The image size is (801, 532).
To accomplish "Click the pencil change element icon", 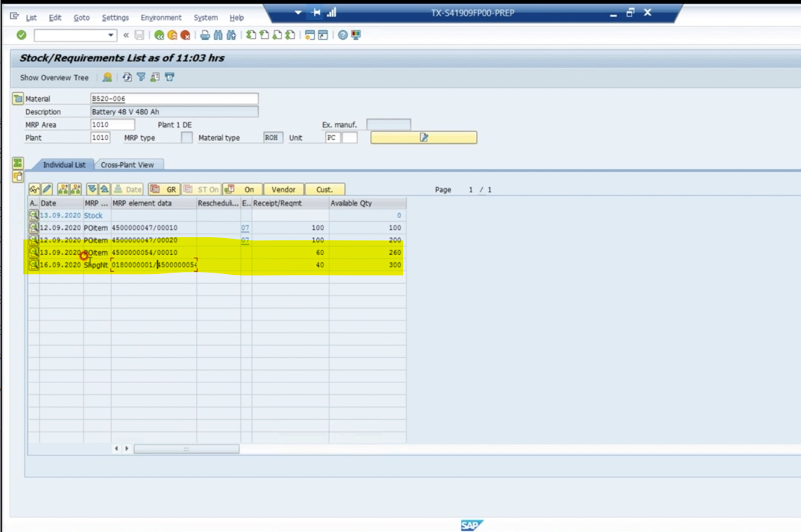I will click(47, 189).
